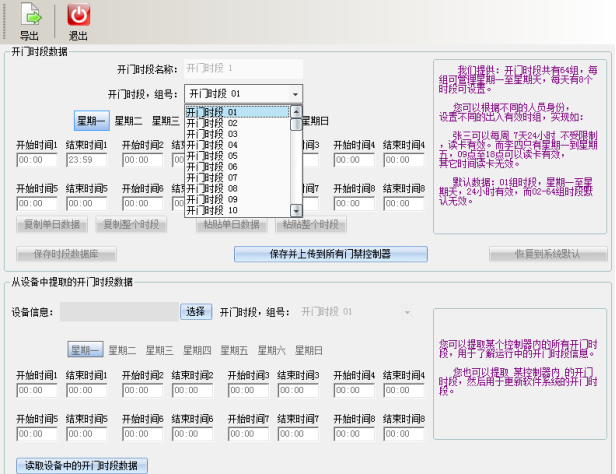The width and height of the screenshot is (616, 474).
Task: Click device section 结束时间3 field
Action: pos(298,391)
